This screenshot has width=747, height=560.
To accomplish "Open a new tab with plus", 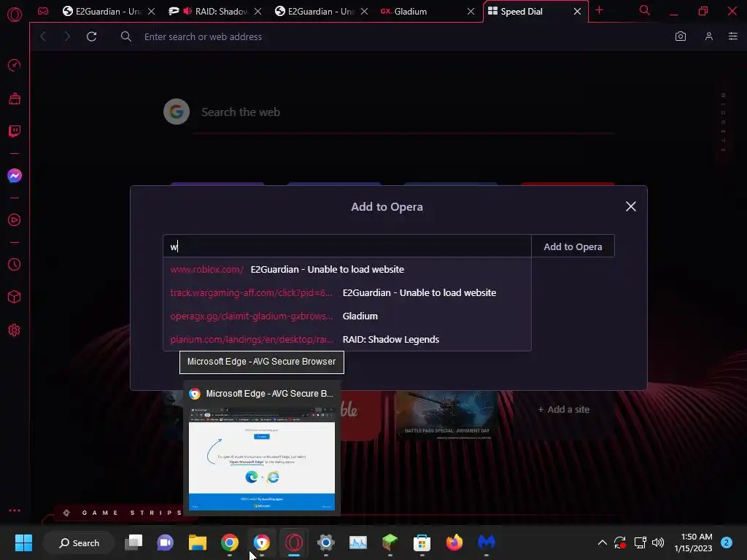I will click(600, 10).
